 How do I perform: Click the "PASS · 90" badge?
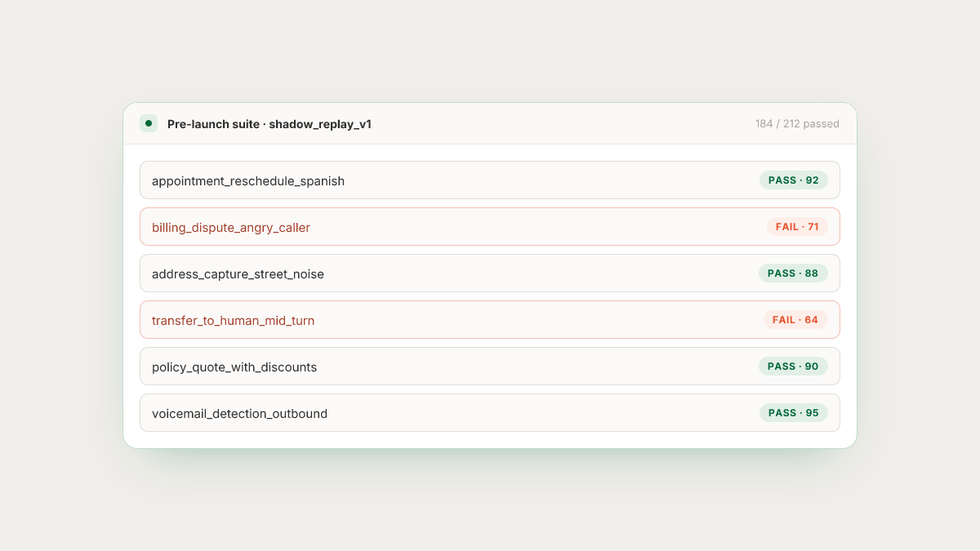pyautogui.click(x=793, y=367)
